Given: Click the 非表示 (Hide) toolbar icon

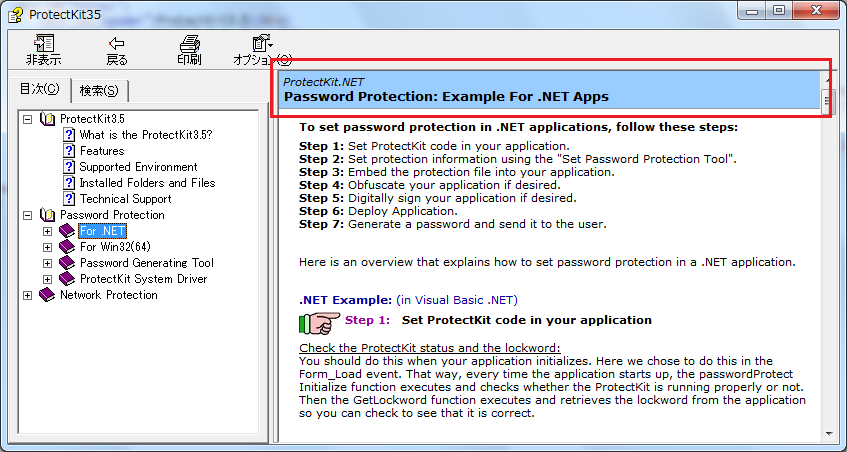Looking at the screenshot, I should pos(44,43).
